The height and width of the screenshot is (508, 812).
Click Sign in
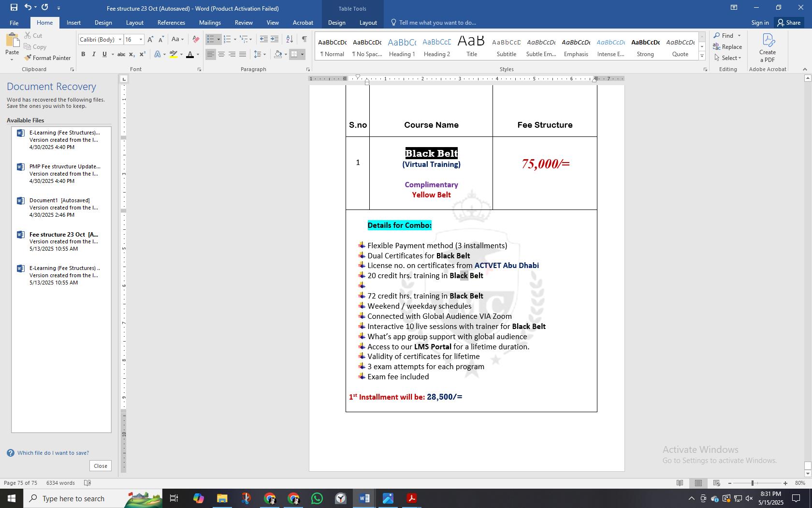click(x=760, y=23)
